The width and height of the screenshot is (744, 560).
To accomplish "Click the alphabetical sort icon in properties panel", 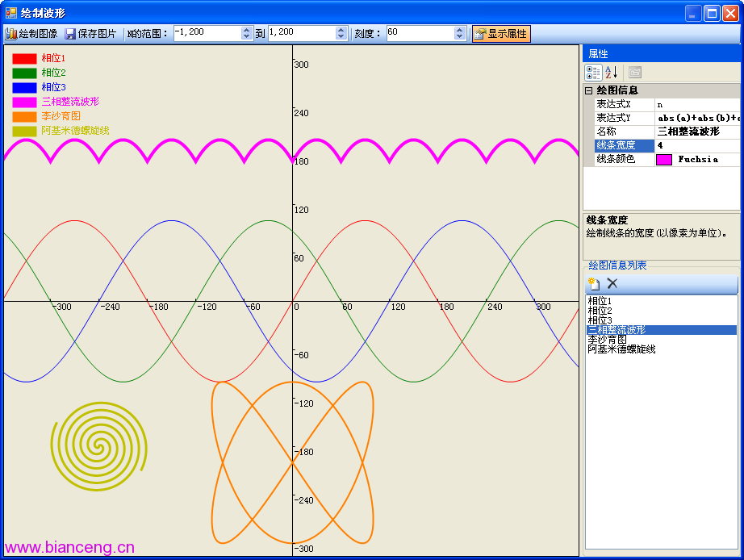I will (611, 73).
